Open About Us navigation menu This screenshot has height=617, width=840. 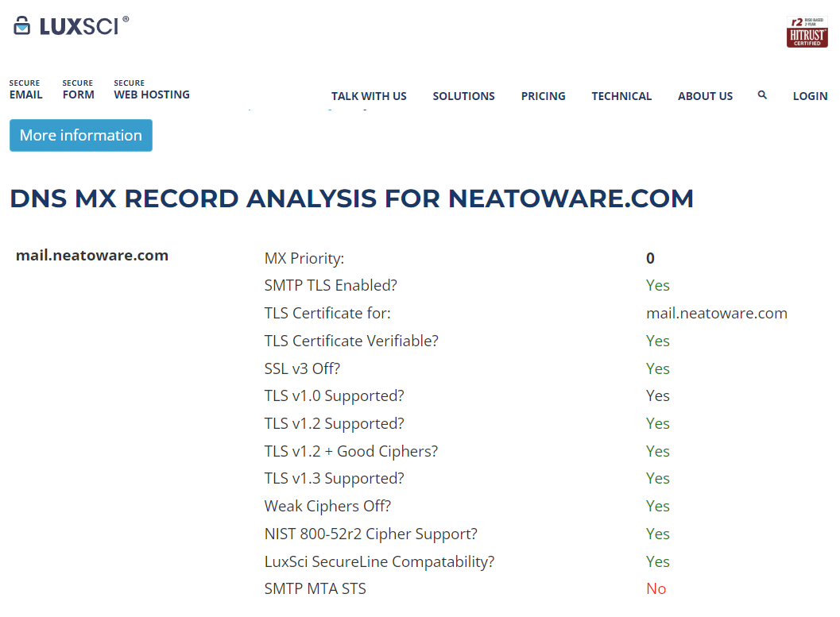pyautogui.click(x=705, y=96)
